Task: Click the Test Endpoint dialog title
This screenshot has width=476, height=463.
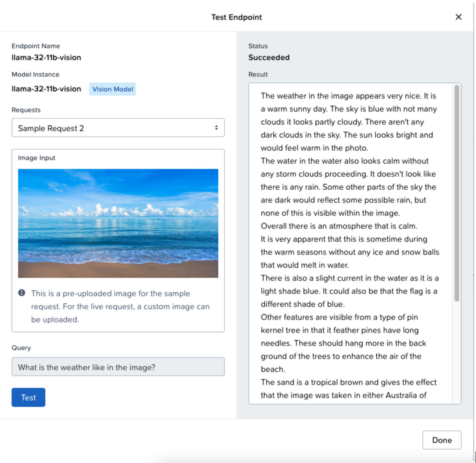Action: (237, 17)
